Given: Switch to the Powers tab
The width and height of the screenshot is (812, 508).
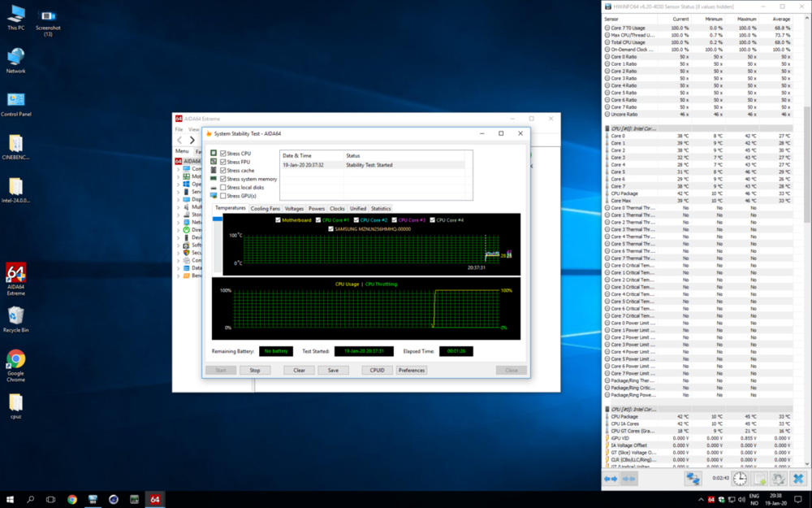Looking at the screenshot, I should pos(317,208).
